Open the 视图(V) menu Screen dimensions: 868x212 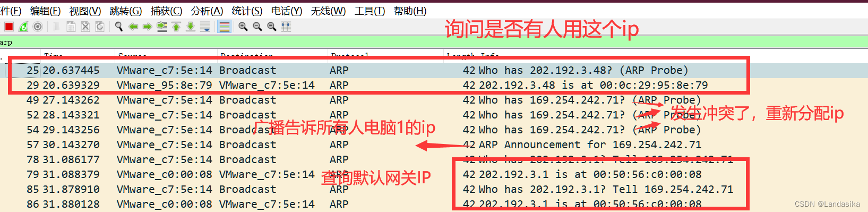(x=85, y=11)
